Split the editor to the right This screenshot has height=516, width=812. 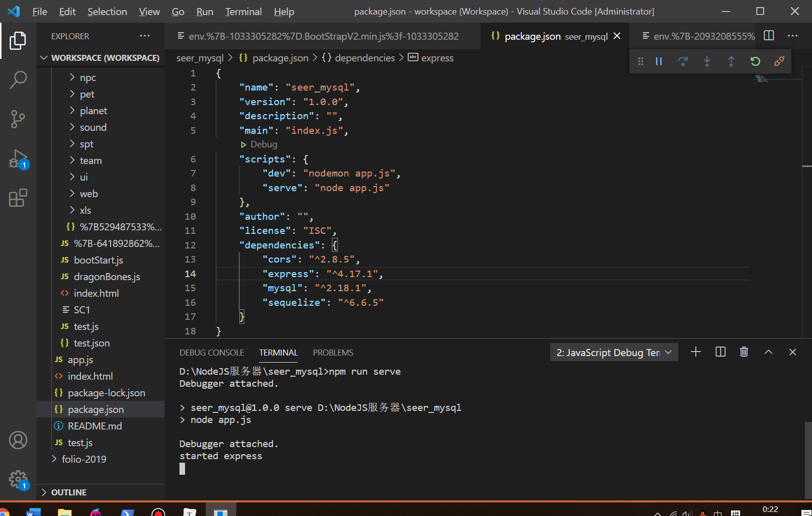(769, 36)
